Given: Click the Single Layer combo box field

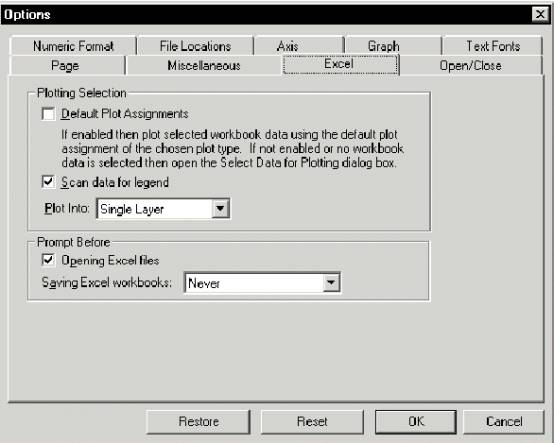Looking at the screenshot, I should [163, 209].
